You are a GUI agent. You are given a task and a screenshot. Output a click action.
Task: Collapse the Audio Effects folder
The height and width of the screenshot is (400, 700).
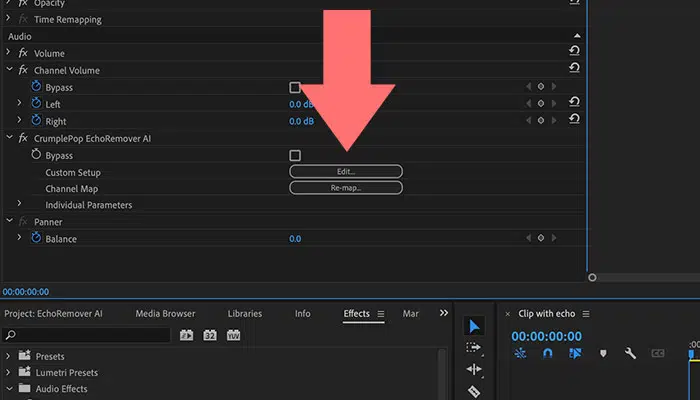click(x=9, y=388)
